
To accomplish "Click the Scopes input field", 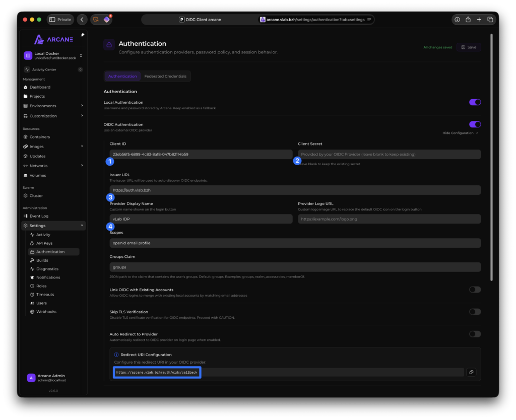I will coord(295,243).
